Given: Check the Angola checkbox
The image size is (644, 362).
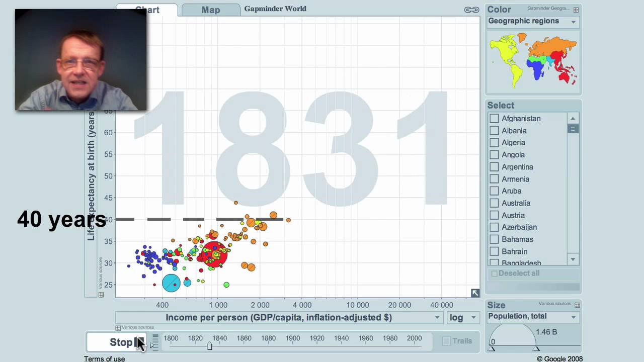Looking at the screenshot, I should (x=494, y=155).
